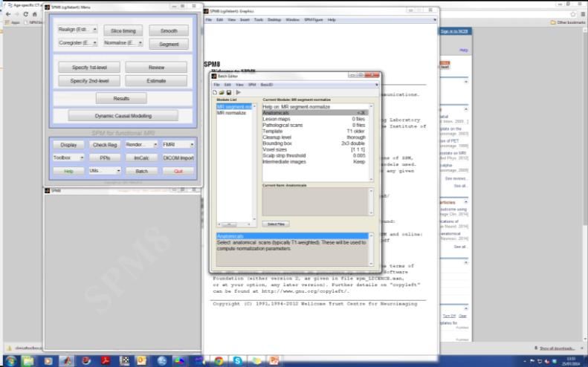Screen dimensions: 588x367
Task: Click the Smooth button
Action: pos(169,30)
